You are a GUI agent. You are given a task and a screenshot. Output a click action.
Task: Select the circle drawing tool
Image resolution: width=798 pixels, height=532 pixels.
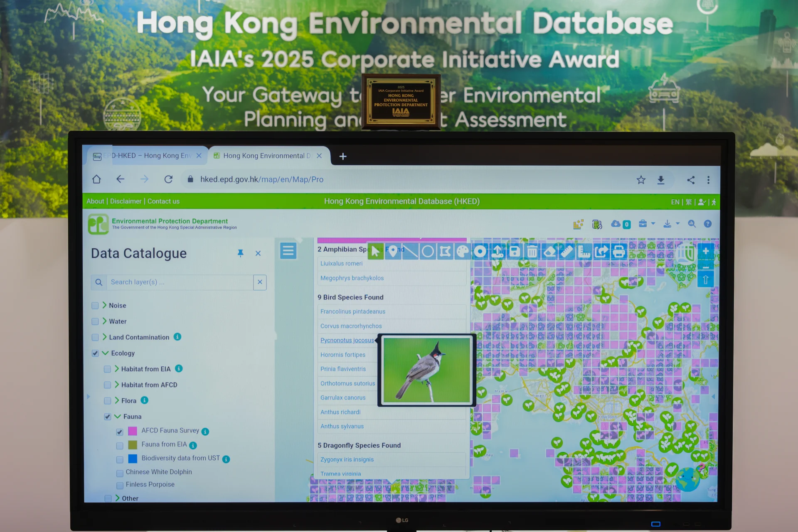[428, 251]
